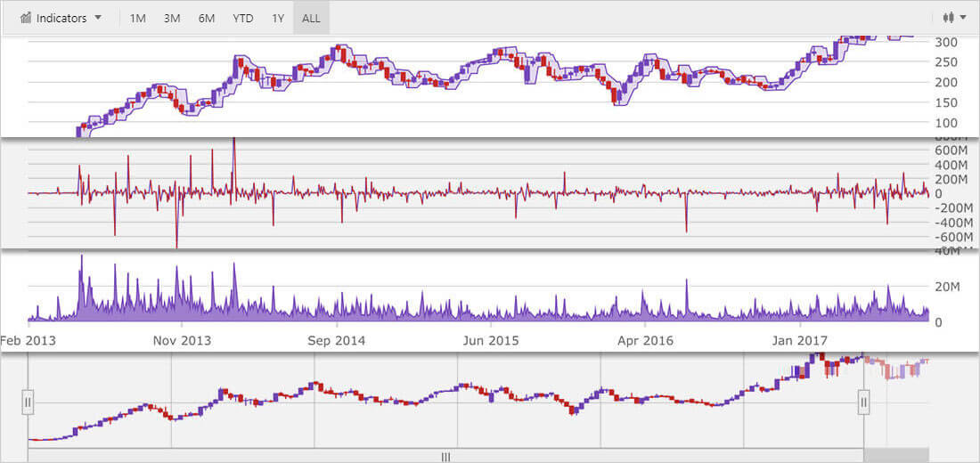Select the 1M time range

click(137, 18)
